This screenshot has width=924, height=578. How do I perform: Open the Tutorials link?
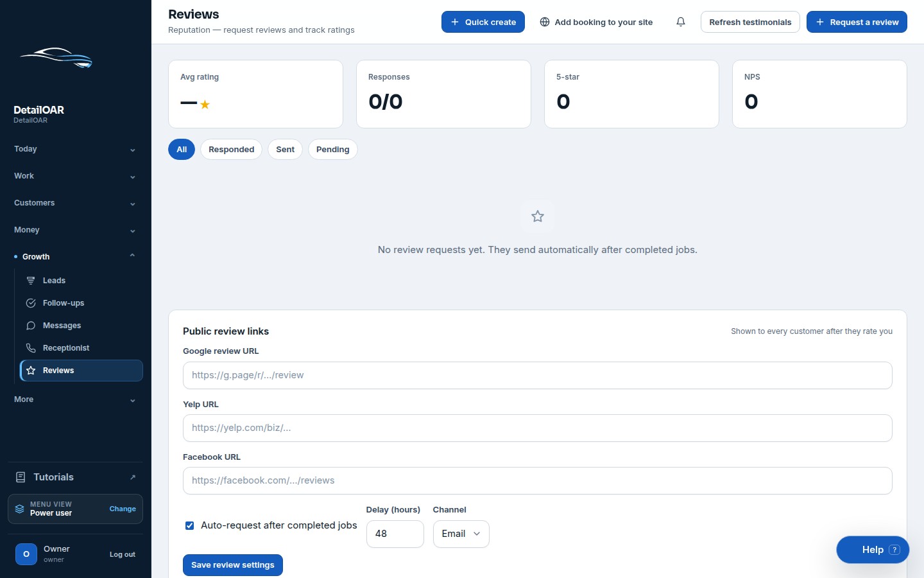click(75, 477)
